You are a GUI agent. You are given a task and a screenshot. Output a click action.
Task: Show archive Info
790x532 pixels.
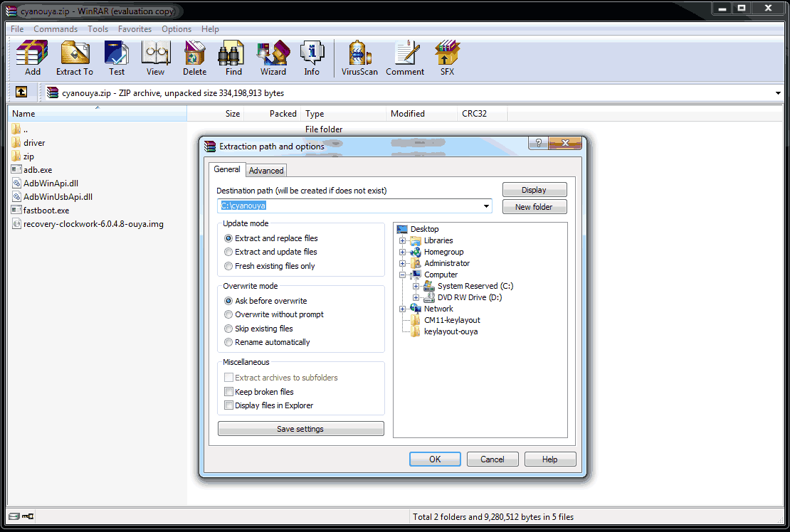coord(312,58)
